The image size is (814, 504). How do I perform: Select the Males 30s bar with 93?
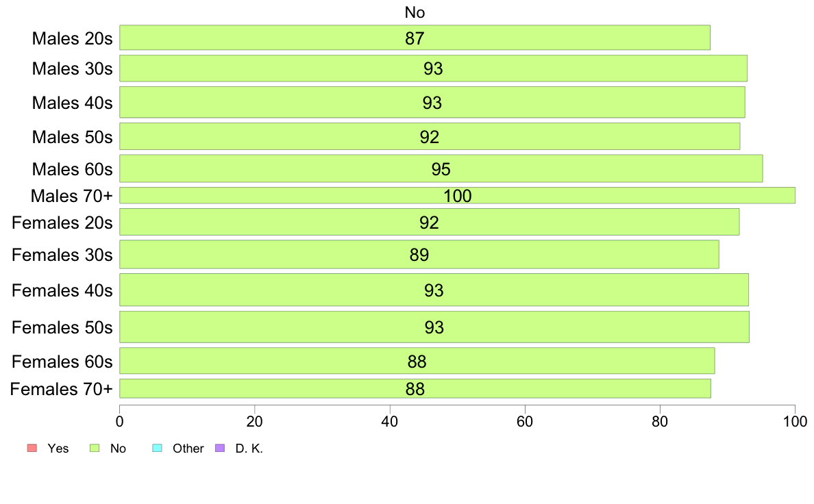(x=433, y=68)
